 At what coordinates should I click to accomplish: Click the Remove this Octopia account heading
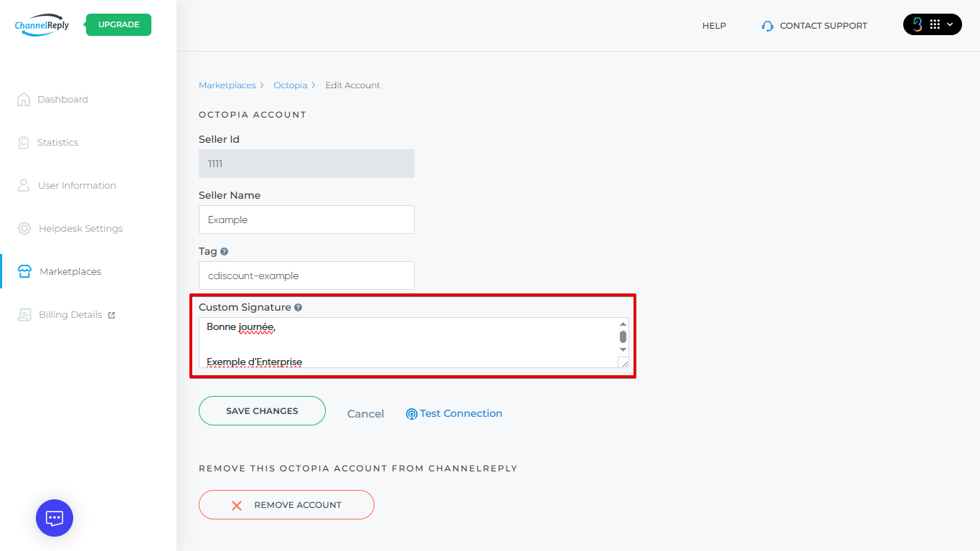point(358,468)
